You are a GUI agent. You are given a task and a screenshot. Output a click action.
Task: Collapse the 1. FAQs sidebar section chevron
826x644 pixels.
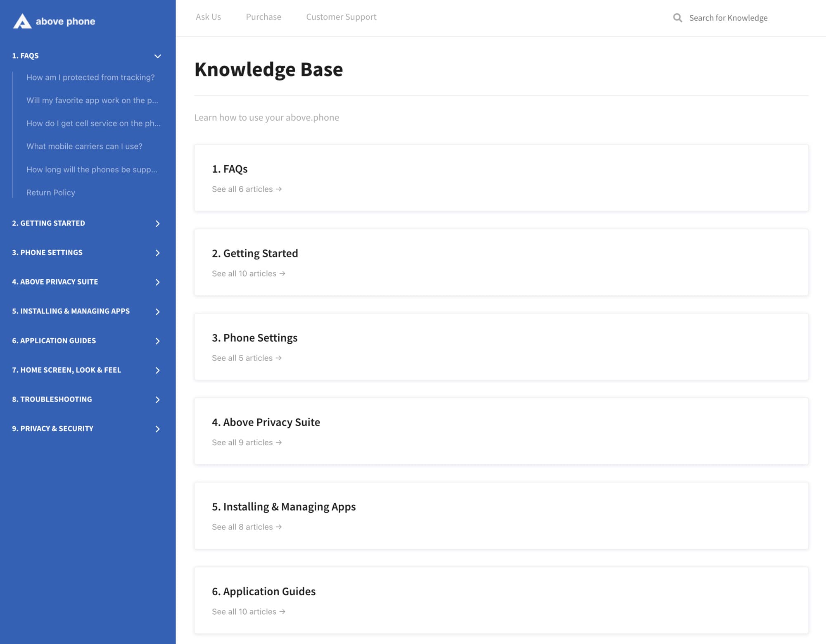pos(157,56)
